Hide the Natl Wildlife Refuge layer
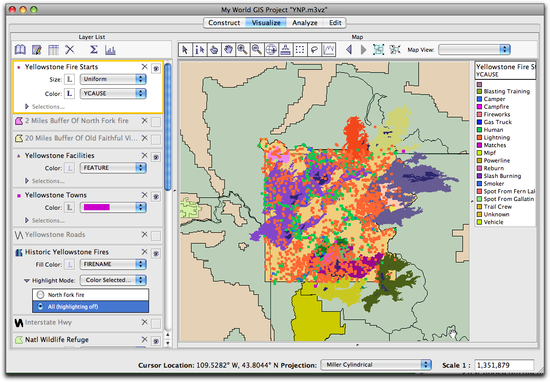Screen dimensions: 550x382 pos(156,341)
